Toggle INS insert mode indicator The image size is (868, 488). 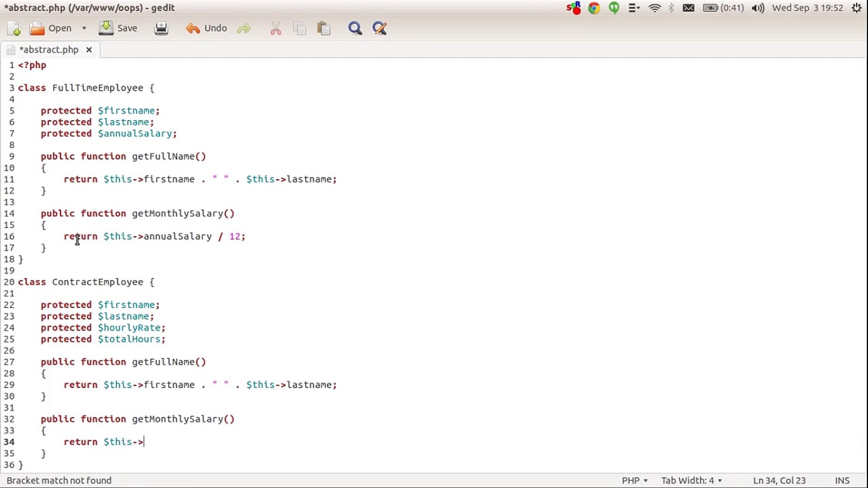tap(842, 480)
